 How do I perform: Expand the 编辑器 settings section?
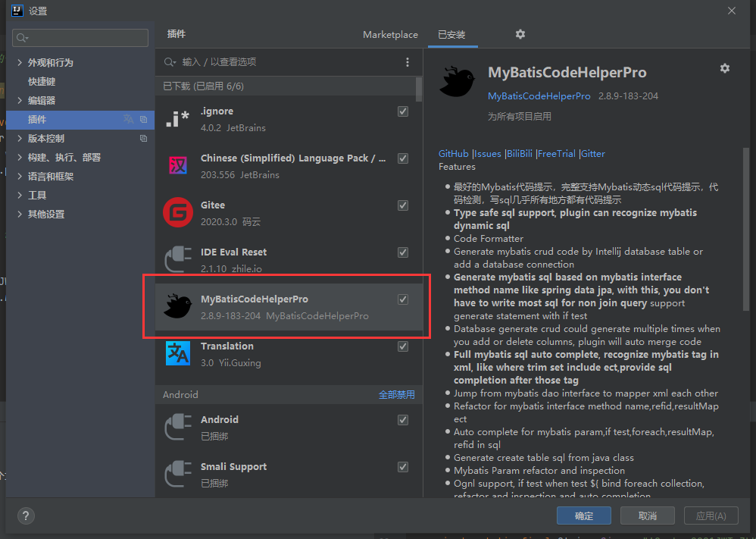click(20, 101)
